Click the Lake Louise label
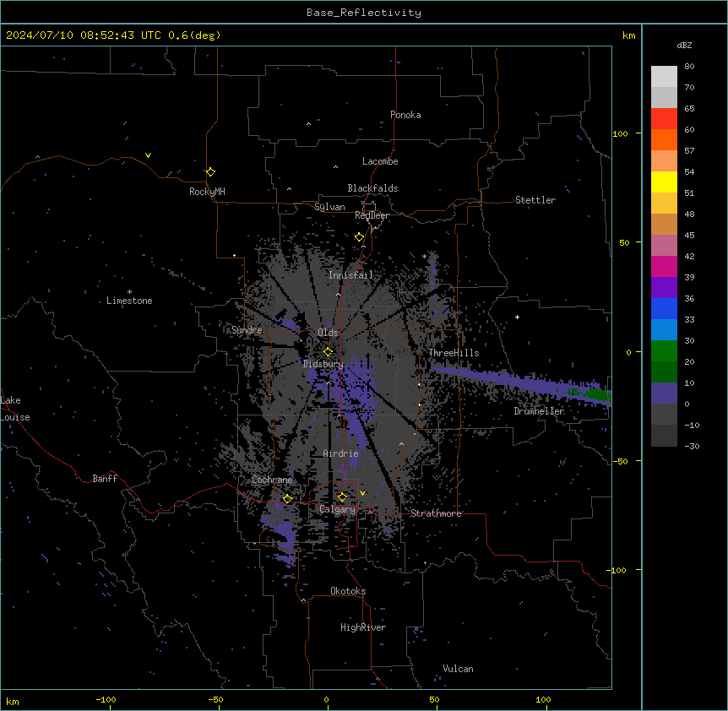The height and width of the screenshot is (711, 728). 15,409
